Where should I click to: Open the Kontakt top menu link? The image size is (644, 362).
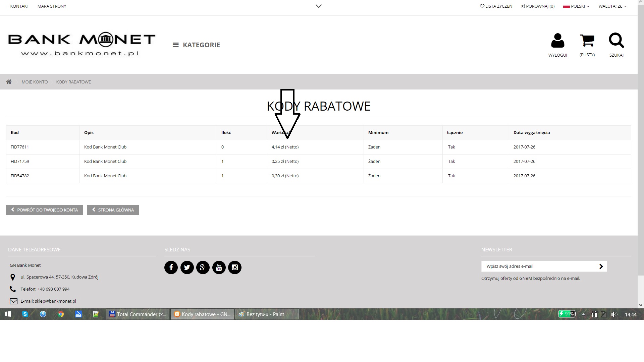[19, 6]
